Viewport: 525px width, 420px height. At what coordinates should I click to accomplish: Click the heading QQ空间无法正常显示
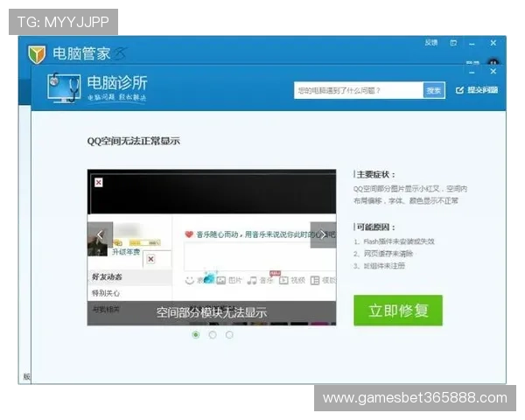134,141
